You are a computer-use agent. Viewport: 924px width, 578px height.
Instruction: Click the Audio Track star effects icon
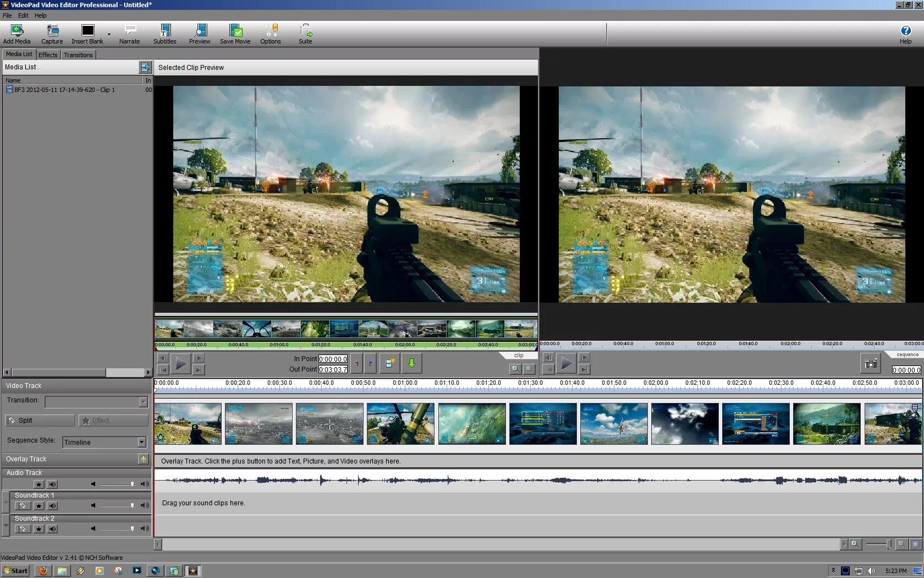coord(38,484)
